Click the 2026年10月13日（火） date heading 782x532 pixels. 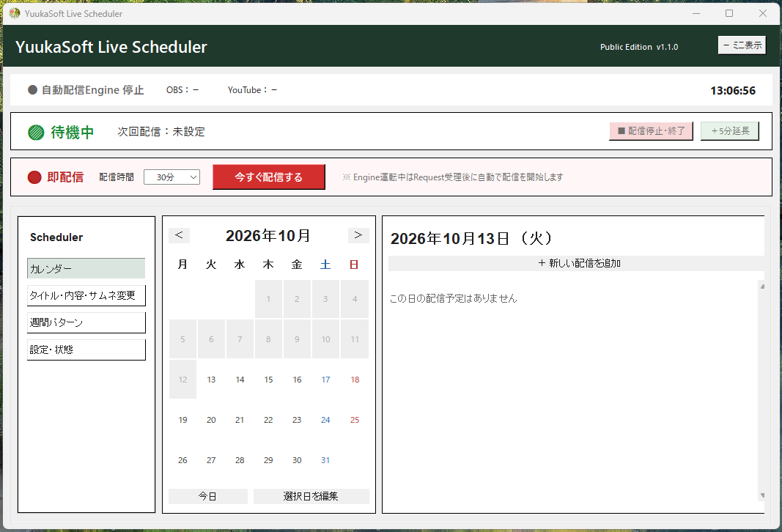click(x=472, y=238)
